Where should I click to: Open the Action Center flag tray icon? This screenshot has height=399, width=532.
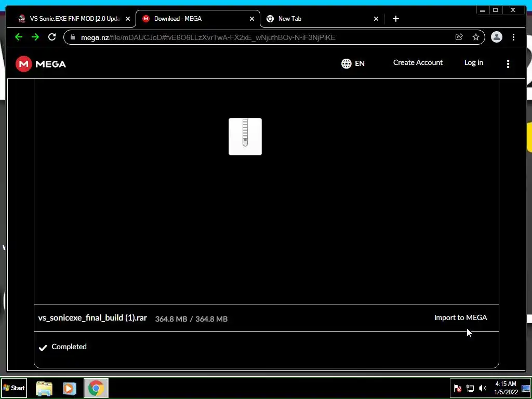click(x=457, y=388)
